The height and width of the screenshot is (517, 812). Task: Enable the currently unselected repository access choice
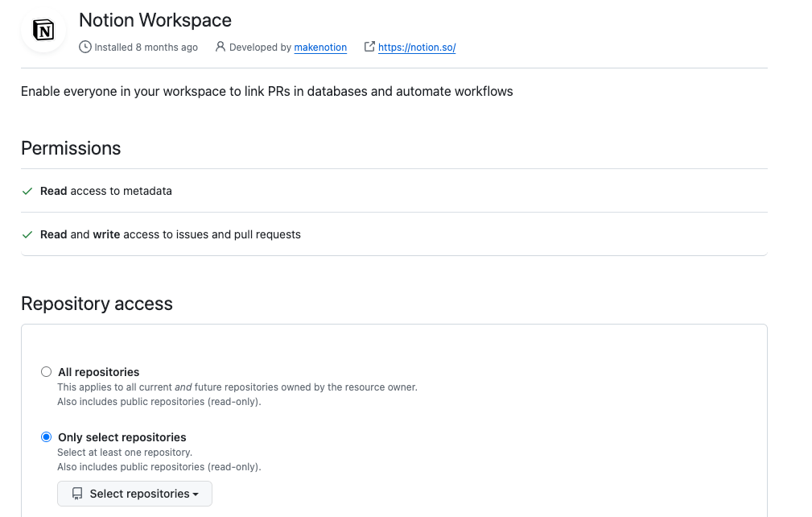(x=46, y=371)
